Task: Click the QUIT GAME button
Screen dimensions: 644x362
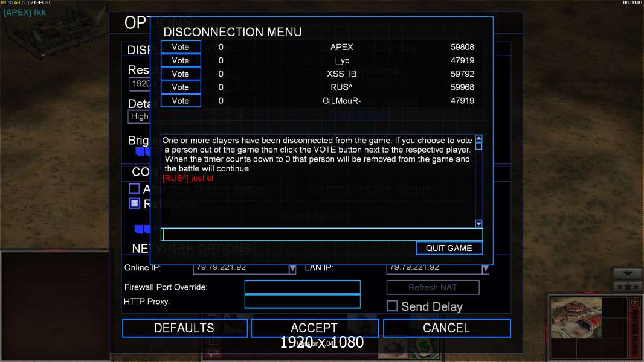Action: tap(449, 248)
